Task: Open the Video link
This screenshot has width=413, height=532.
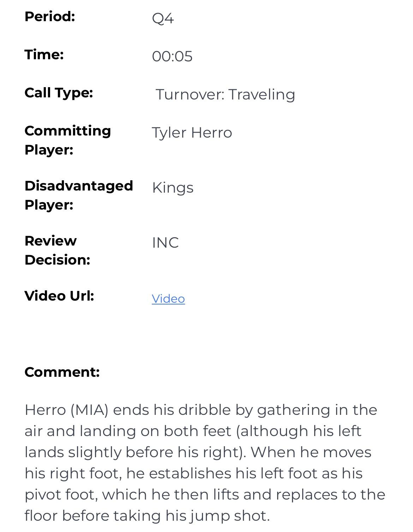Action: pyautogui.click(x=168, y=299)
